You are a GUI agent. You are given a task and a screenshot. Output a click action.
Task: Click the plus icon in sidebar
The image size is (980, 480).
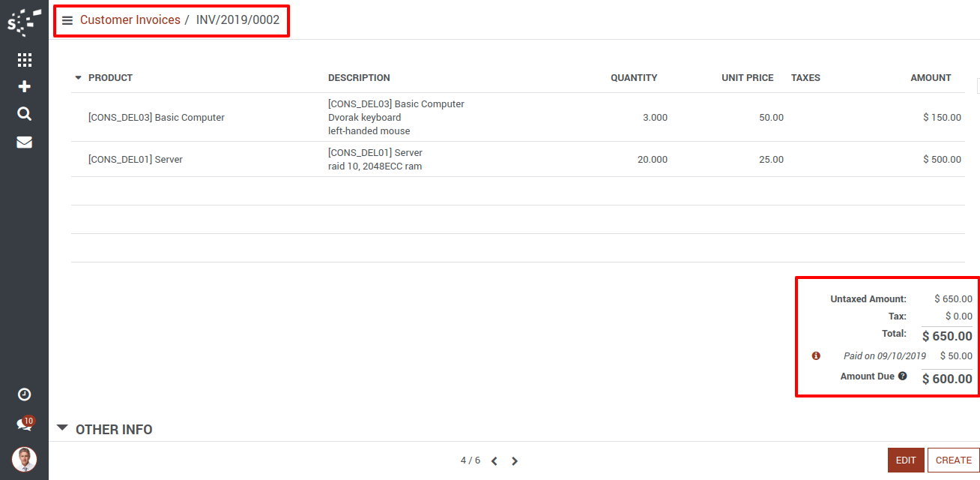point(24,86)
